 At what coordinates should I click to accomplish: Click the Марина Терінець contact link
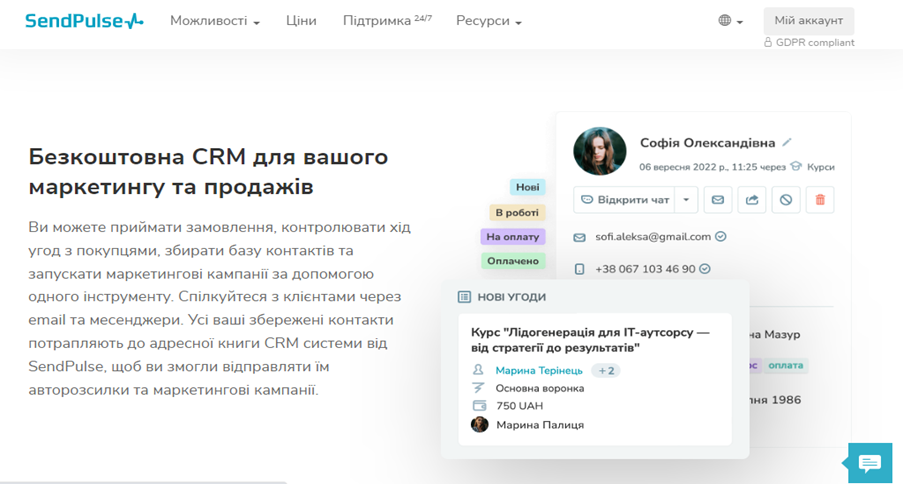(539, 371)
